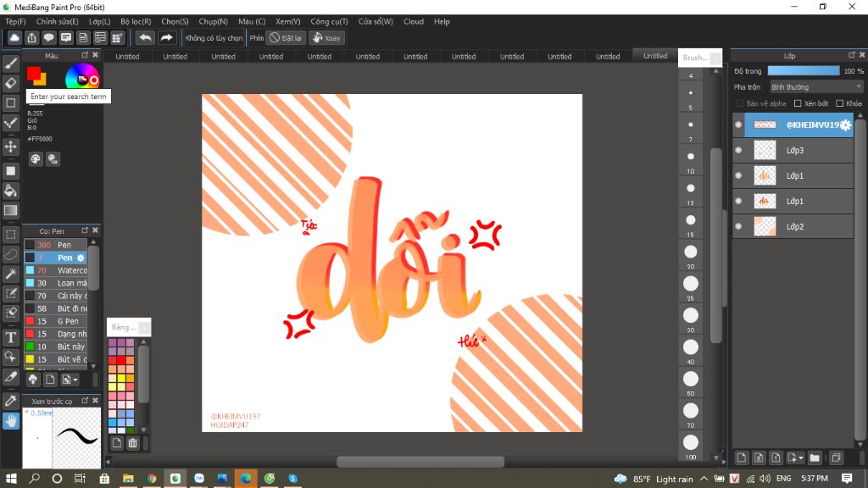Toggle the Khóa checkbox
The image size is (868, 488).
coord(840,103)
